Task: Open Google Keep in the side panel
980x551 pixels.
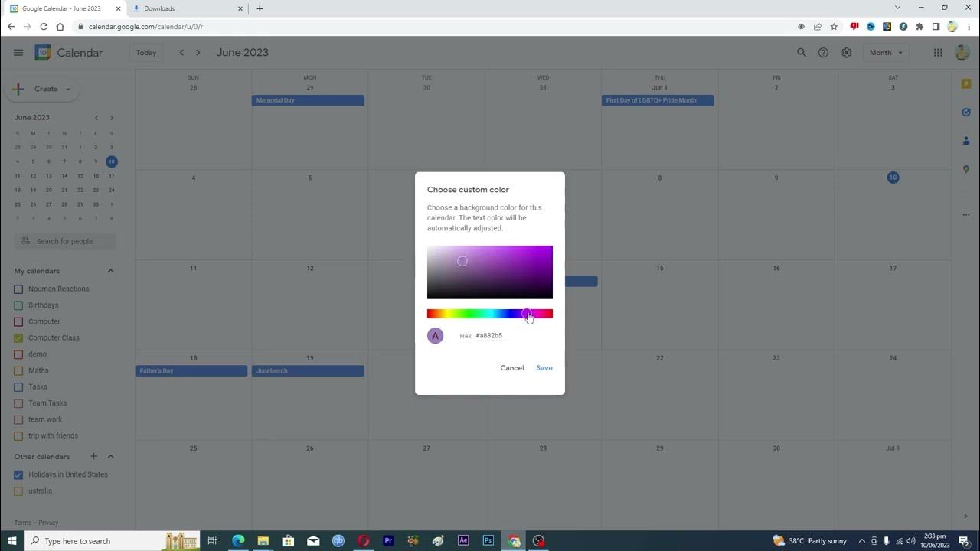Action: pyautogui.click(x=966, y=84)
